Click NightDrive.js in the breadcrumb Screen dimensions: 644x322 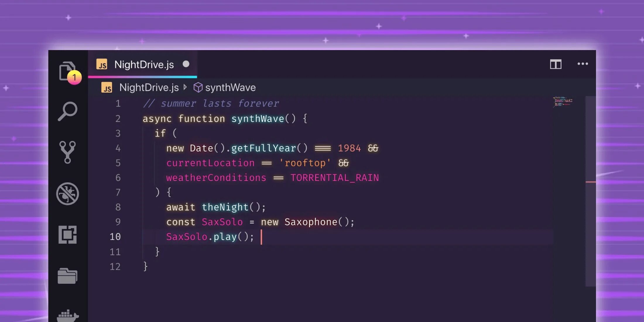149,88
